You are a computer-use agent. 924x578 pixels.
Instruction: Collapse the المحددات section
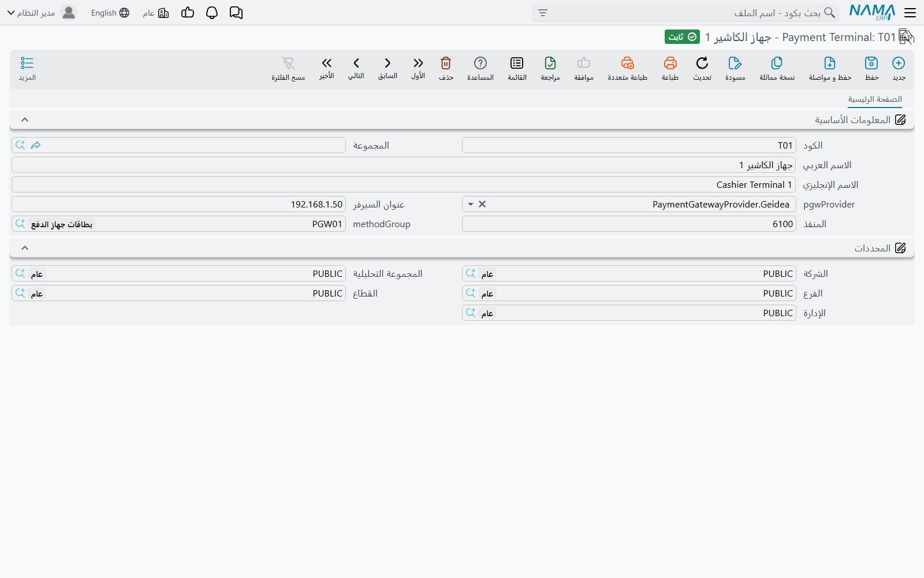tap(25, 248)
